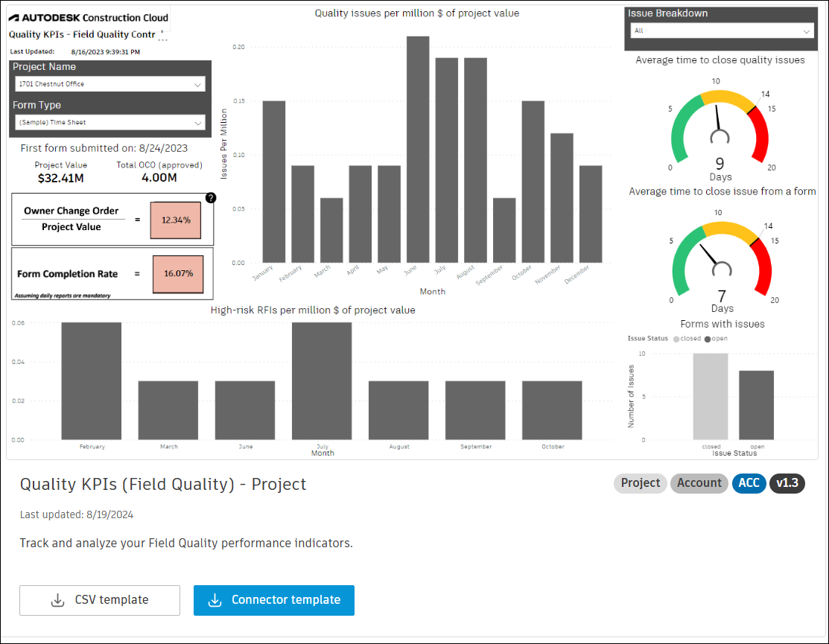Click the 4.00M Total OCO value

159,178
